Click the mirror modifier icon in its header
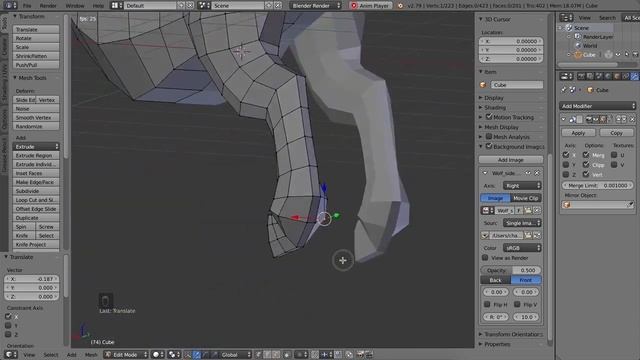 [572, 119]
